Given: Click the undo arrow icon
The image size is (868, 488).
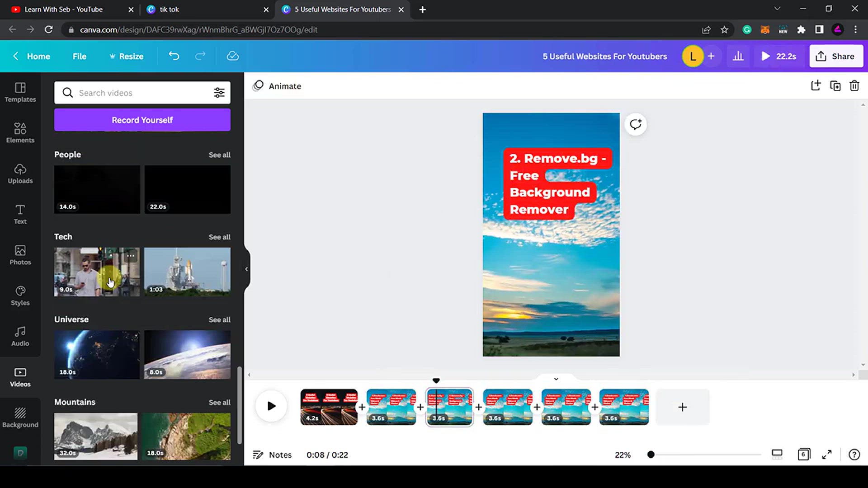Looking at the screenshot, I should (x=174, y=56).
